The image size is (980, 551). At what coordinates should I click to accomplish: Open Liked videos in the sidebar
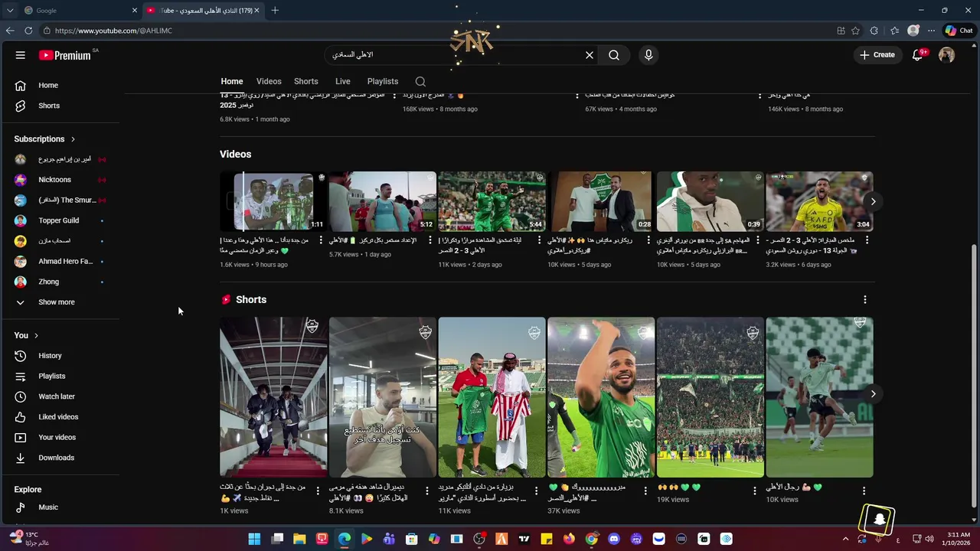[x=58, y=417]
